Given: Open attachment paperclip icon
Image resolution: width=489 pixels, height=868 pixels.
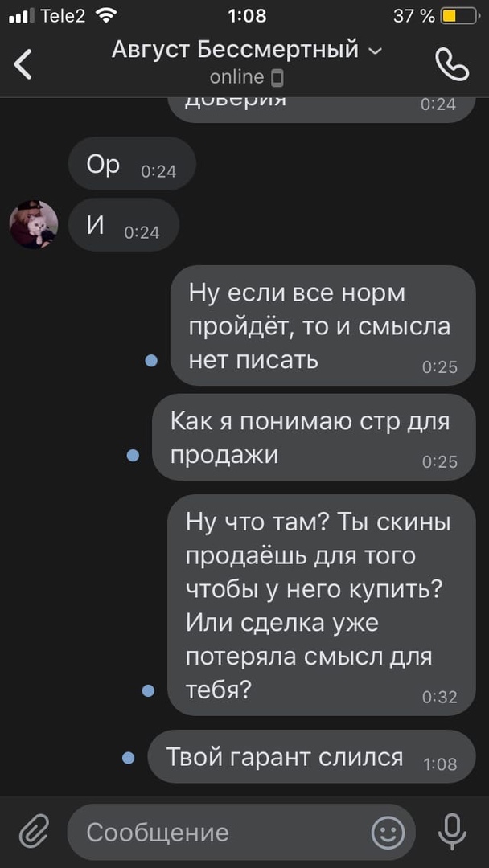Looking at the screenshot, I should 35,832.
